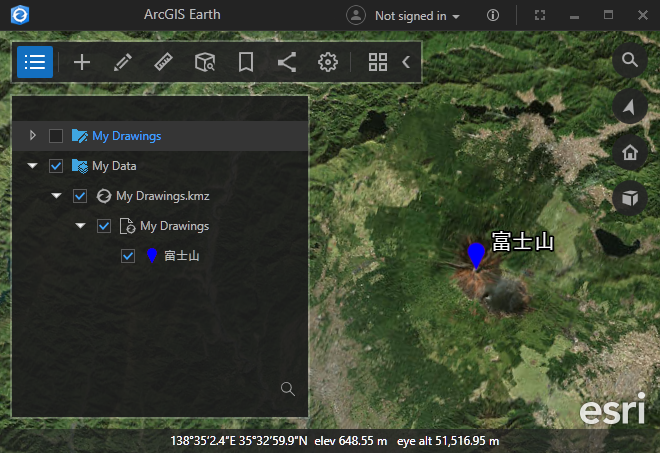Click the Home view button
The image size is (660, 453).
click(x=630, y=152)
